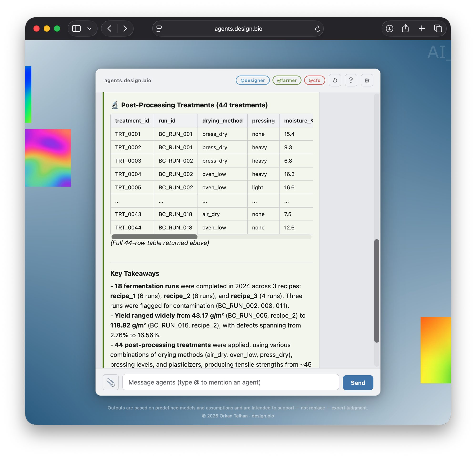476x458 pixels.
Task: Click the light pressing cell
Action: [x=263, y=187]
